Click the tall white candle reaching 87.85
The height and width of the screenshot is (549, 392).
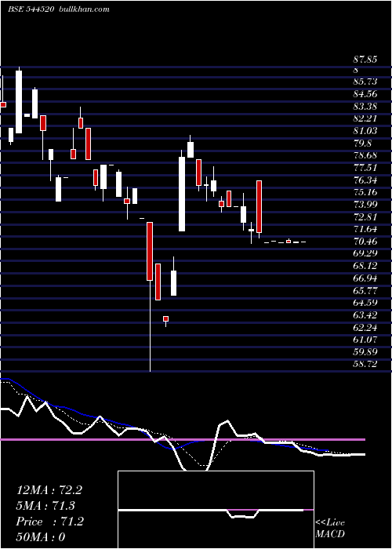(x=19, y=101)
